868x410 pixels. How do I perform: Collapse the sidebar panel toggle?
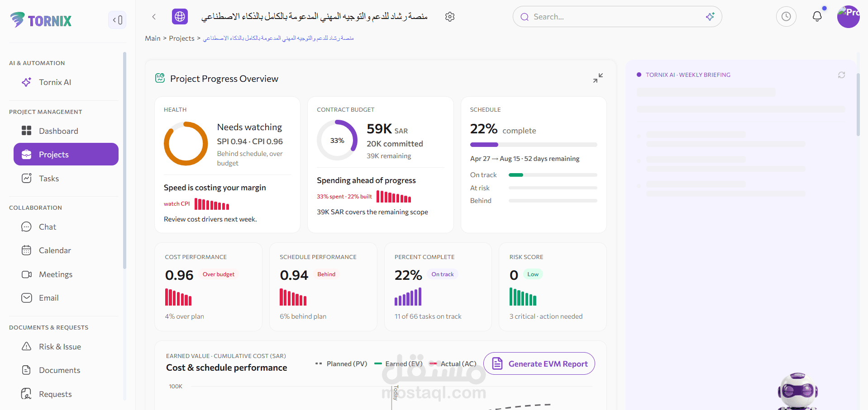point(117,20)
